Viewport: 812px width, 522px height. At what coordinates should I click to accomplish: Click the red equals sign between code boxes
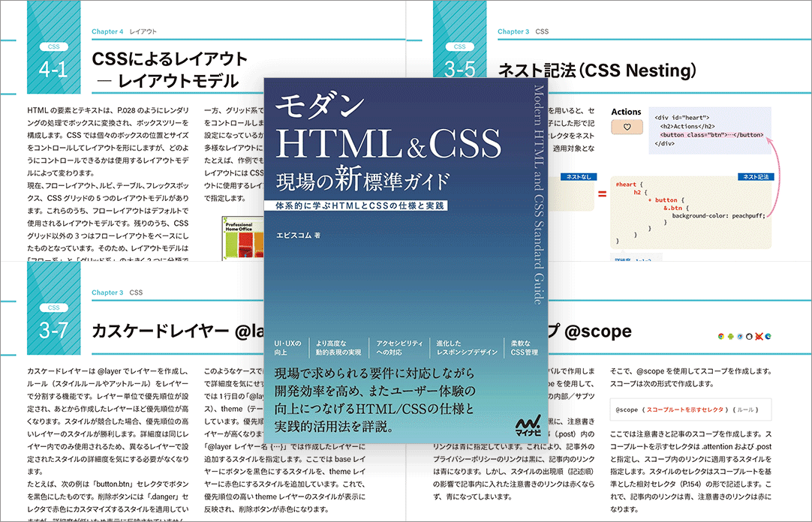coord(601,196)
